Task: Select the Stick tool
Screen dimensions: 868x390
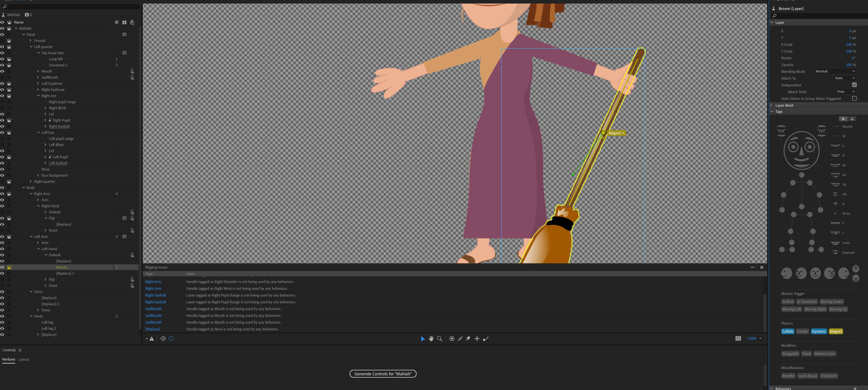Action: [460, 338]
